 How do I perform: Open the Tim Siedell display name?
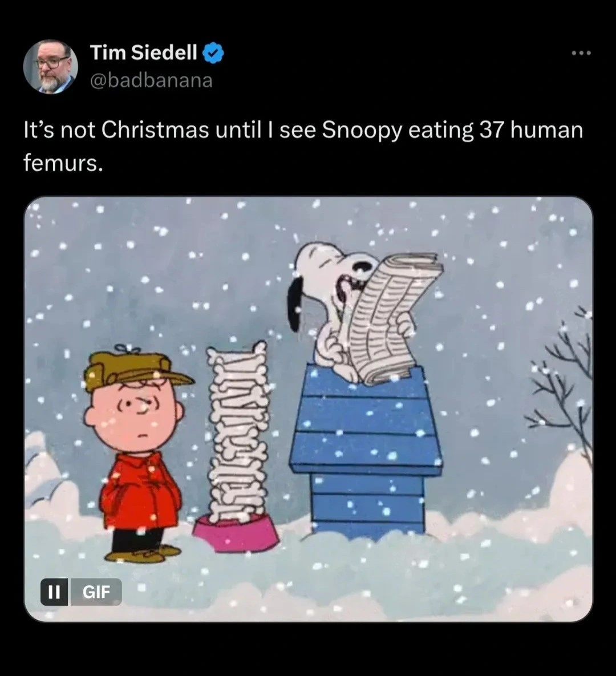(x=144, y=52)
